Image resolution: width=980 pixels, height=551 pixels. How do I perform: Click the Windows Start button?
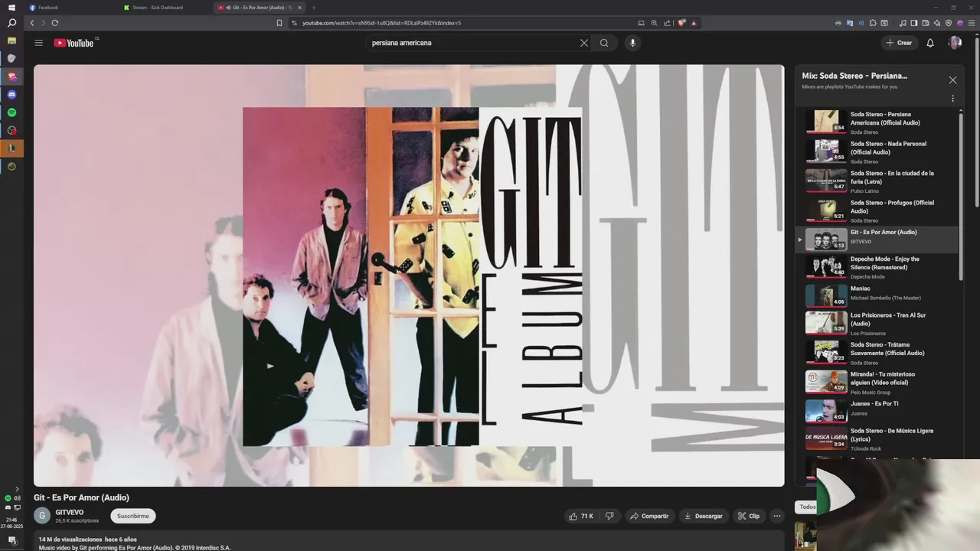click(11, 7)
